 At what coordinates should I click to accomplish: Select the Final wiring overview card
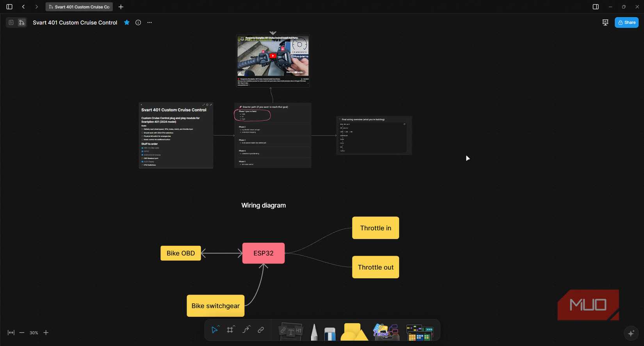click(x=374, y=135)
